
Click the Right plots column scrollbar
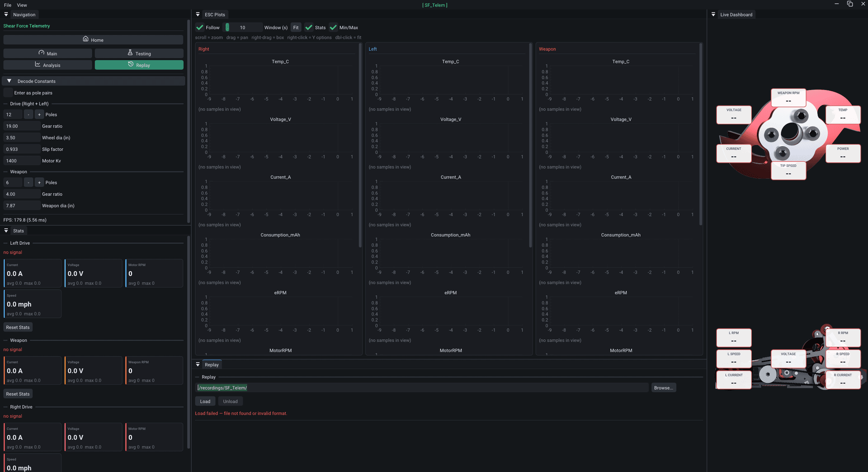360,145
